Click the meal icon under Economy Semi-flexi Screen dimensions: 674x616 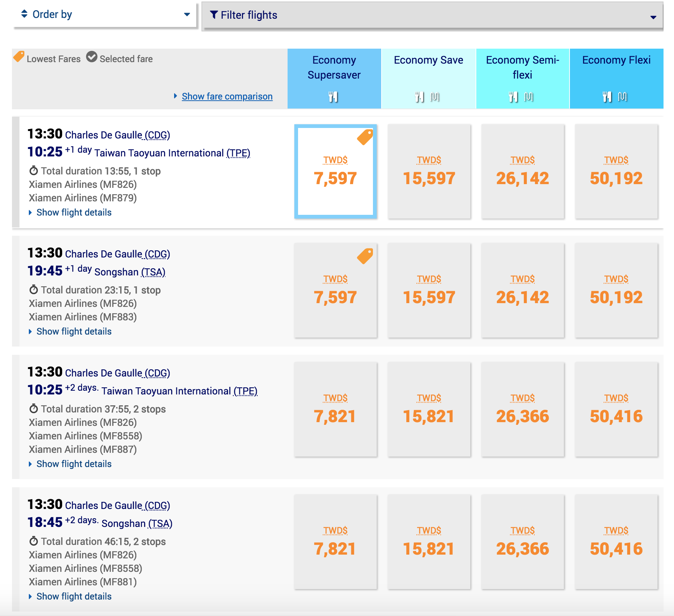(x=513, y=97)
